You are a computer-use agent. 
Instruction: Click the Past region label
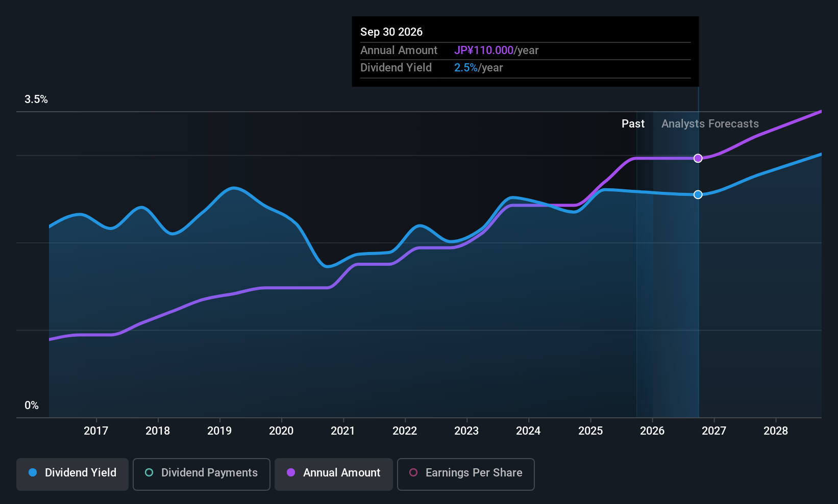click(x=633, y=124)
